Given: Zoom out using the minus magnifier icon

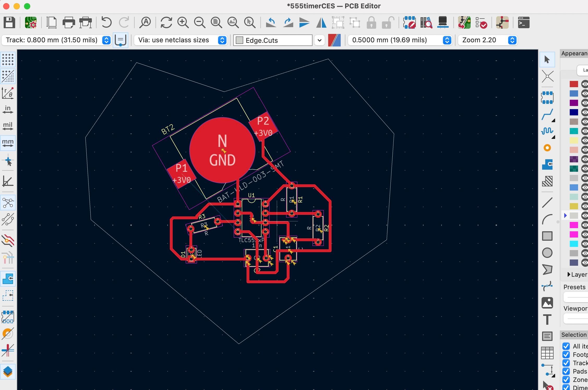Looking at the screenshot, I should (200, 22).
